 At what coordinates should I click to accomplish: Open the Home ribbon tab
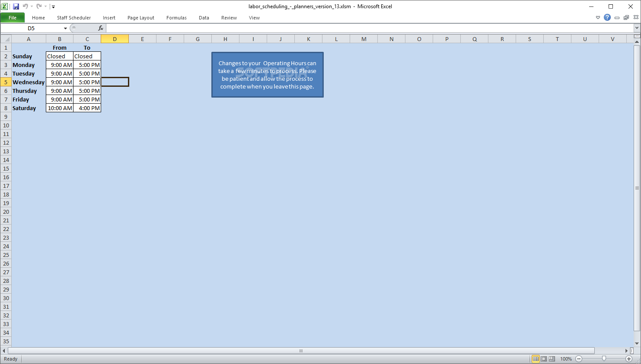(38, 18)
